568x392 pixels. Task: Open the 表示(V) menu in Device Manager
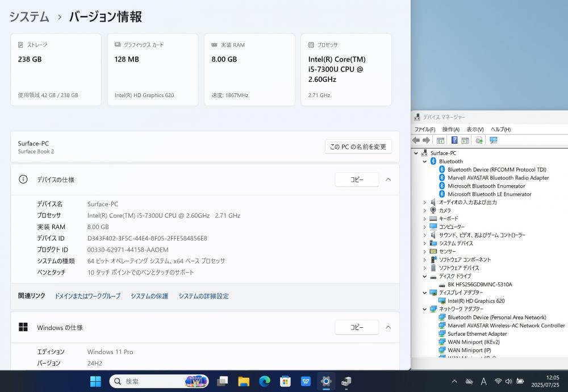tap(475, 130)
